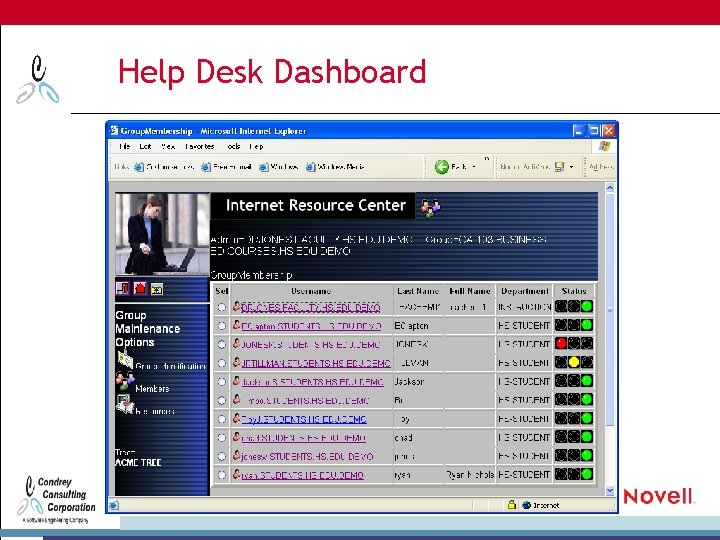This screenshot has height=540, width=720.
Task: Click the scrollbar up arrow
Action: [x=610, y=187]
